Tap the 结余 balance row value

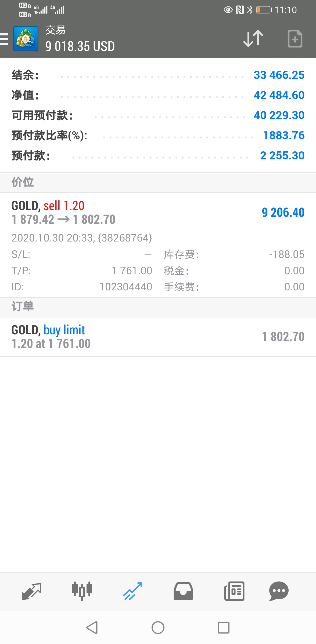pos(279,75)
